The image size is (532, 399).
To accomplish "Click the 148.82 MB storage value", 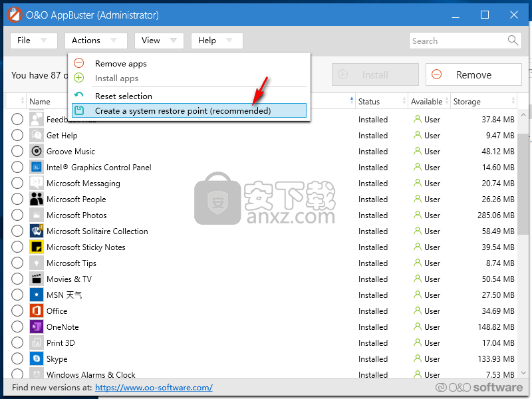I will pyautogui.click(x=495, y=327).
